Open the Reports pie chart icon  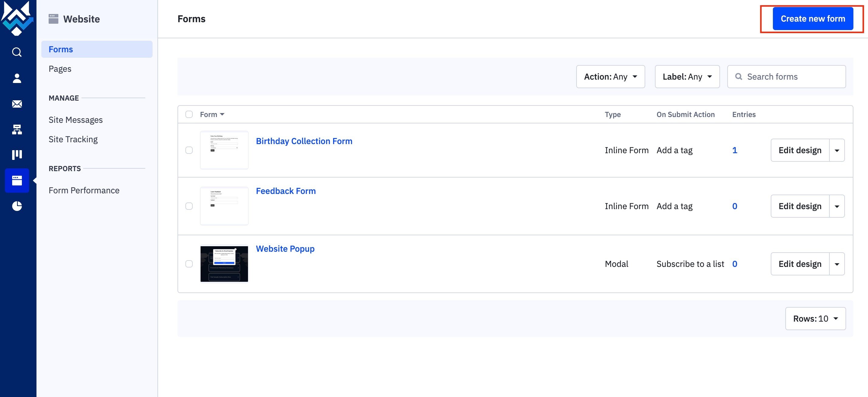[17, 206]
